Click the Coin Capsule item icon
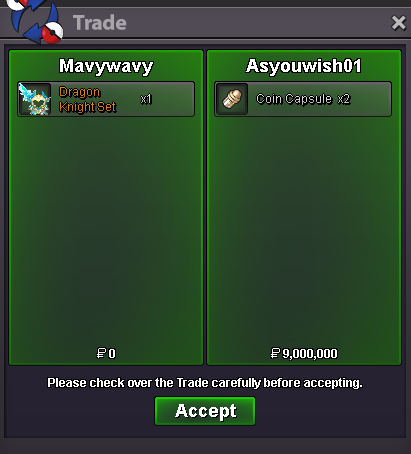Screen dimensions: 411x454 tap(232, 99)
